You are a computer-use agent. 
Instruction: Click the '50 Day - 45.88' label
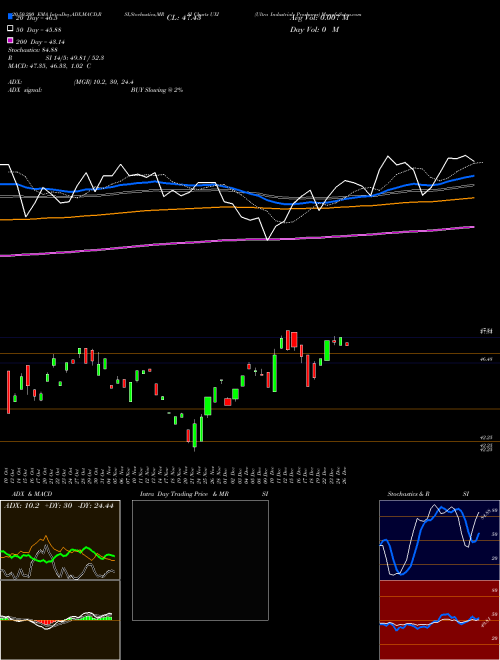point(38,30)
